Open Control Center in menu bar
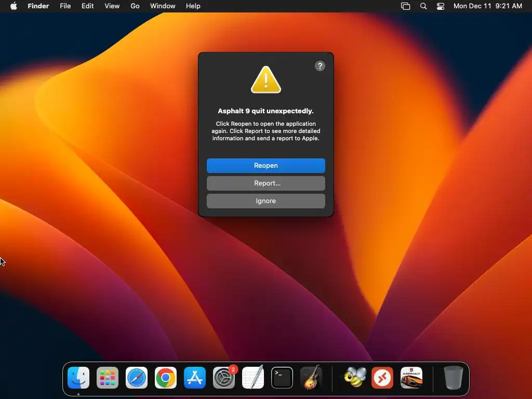 tap(441, 6)
